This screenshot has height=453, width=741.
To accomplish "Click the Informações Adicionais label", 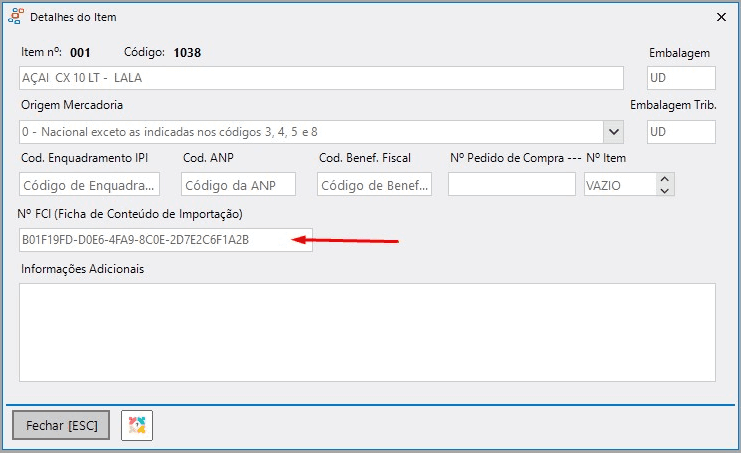I will [82, 269].
